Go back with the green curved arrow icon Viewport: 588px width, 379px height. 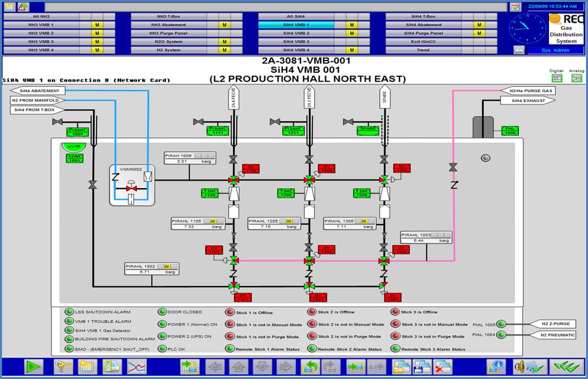coord(310,367)
